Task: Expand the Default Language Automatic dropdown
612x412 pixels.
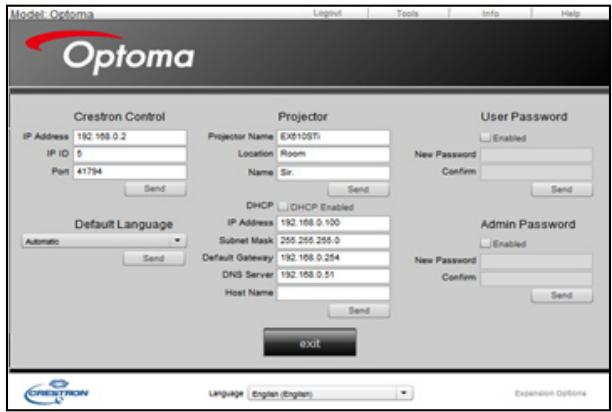Action: [x=104, y=241]
